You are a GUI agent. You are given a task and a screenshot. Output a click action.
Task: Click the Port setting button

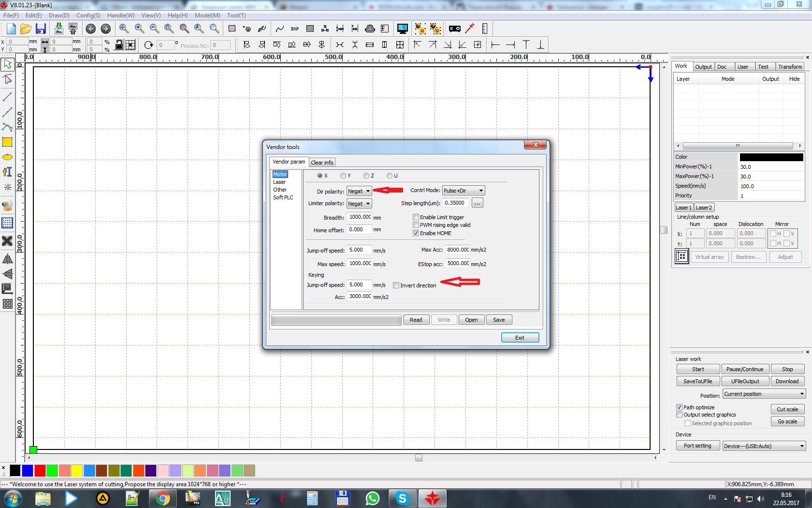coord(697,446)
